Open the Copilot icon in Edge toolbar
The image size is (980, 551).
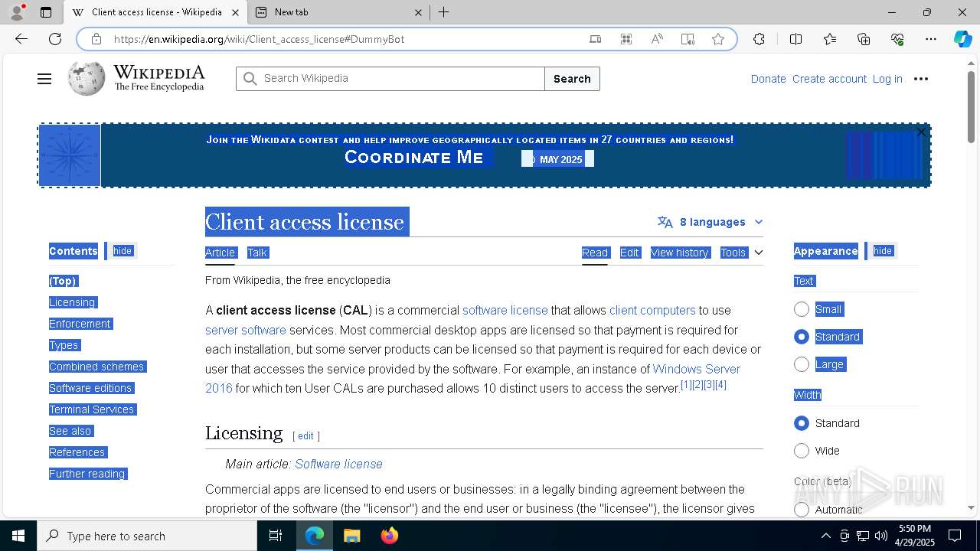[x=962, y=39]
